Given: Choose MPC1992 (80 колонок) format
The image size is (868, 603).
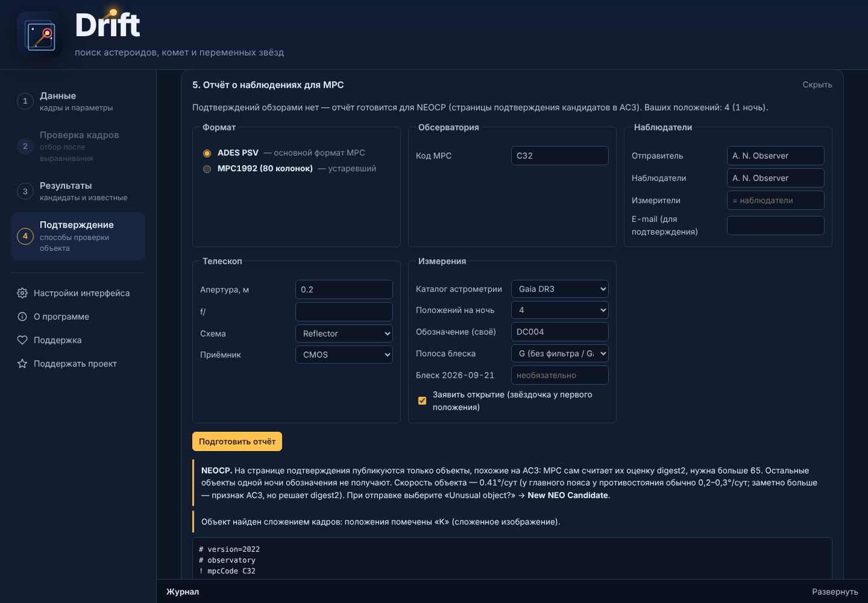Looking at the screenshot, I should tap(207, 169).
